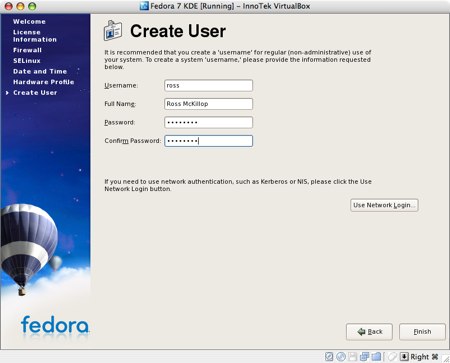Select SELinux in the sidebar
Image resolution: width=450 pixels, height=363 pixels.
click(x=27, y=61)
